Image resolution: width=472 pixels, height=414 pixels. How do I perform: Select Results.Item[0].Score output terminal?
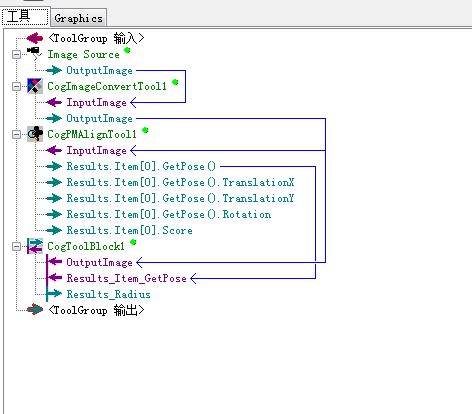point(129,230)
